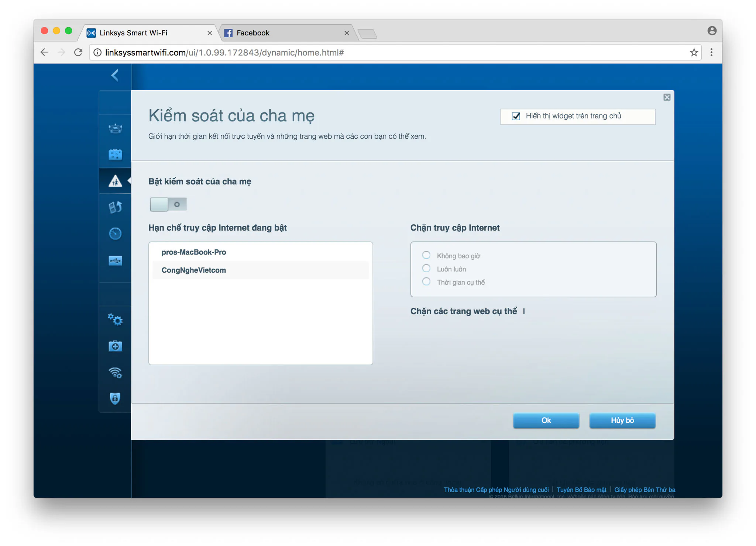The height and width of the screenshot is (546, 756).
Task: Bookmark this page with the star icon
Action: coord(694,52)
